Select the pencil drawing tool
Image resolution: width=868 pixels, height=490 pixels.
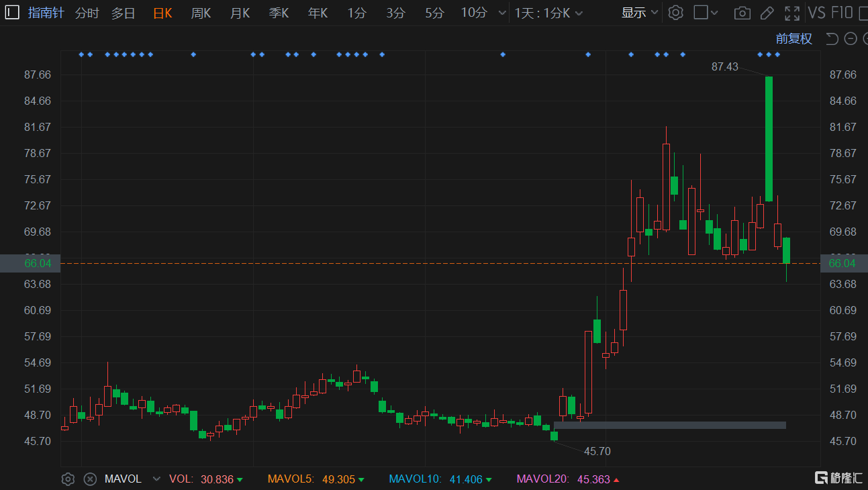pos(767,13)
